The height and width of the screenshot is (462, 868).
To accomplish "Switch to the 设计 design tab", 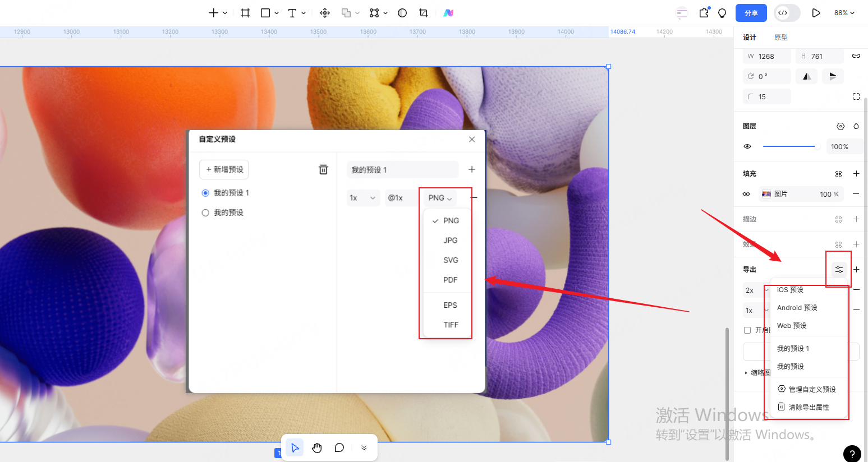I will click(x=750, y=38).
